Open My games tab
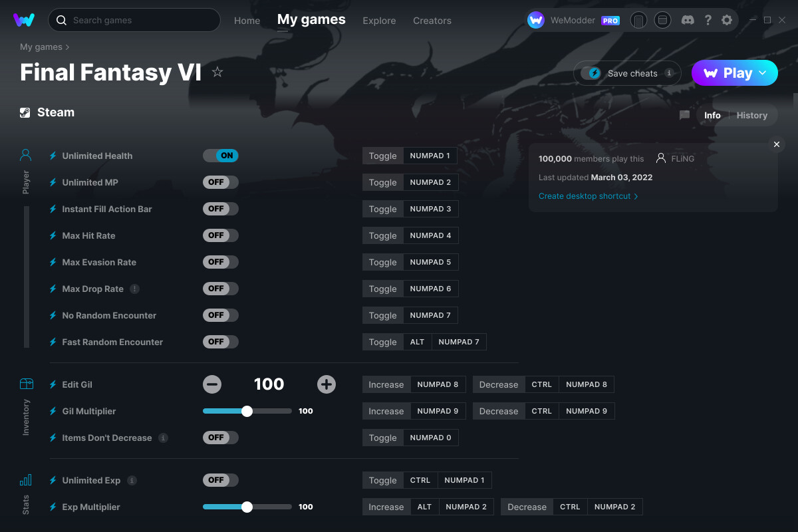Screen dimensions: 798x532 pyautogui.click(x=311, y=20)
